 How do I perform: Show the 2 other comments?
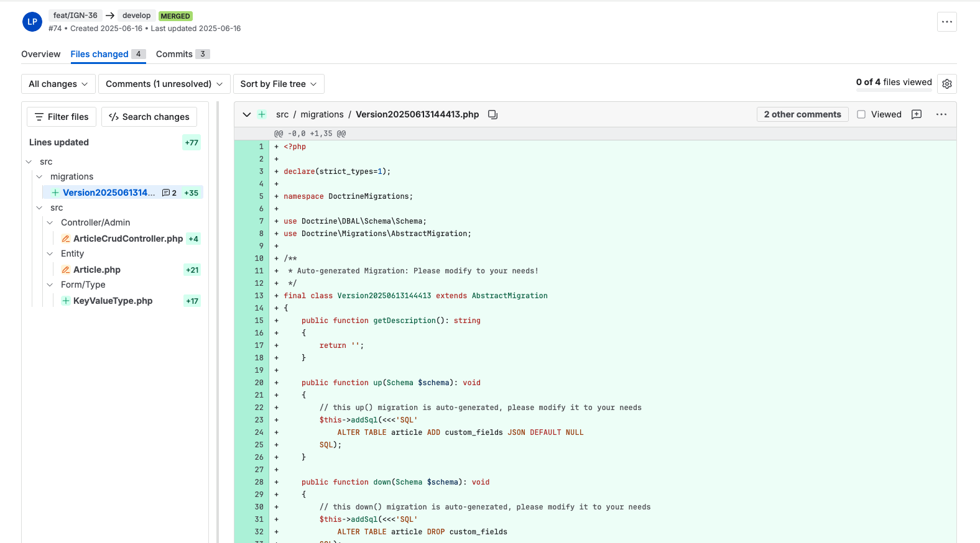tap(802, 114)
